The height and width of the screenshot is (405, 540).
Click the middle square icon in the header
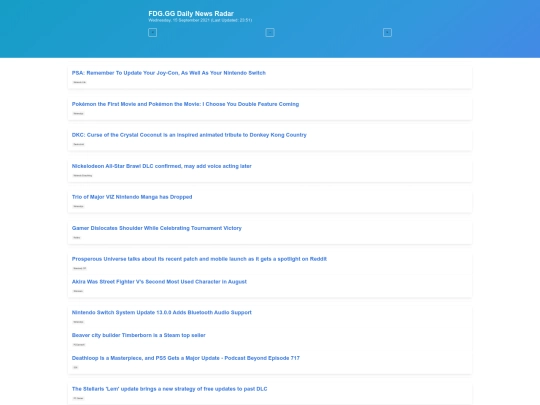(x=270, y=33)
